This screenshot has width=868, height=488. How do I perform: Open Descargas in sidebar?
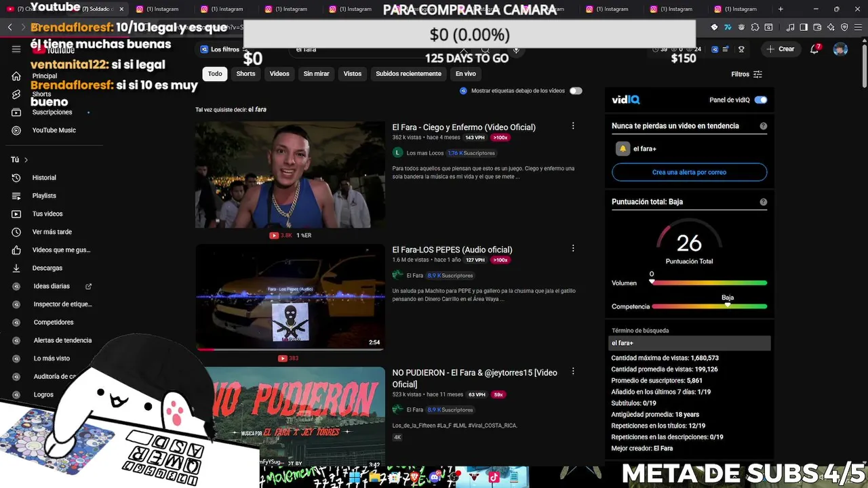pyautogui.click(x=47, y=268)
